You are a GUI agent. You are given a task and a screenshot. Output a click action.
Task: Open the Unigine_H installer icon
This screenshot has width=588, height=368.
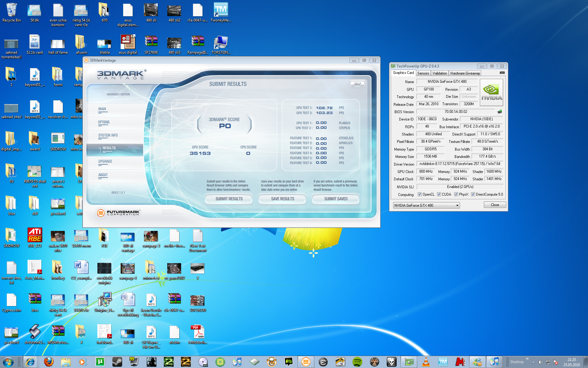[104, 302]
